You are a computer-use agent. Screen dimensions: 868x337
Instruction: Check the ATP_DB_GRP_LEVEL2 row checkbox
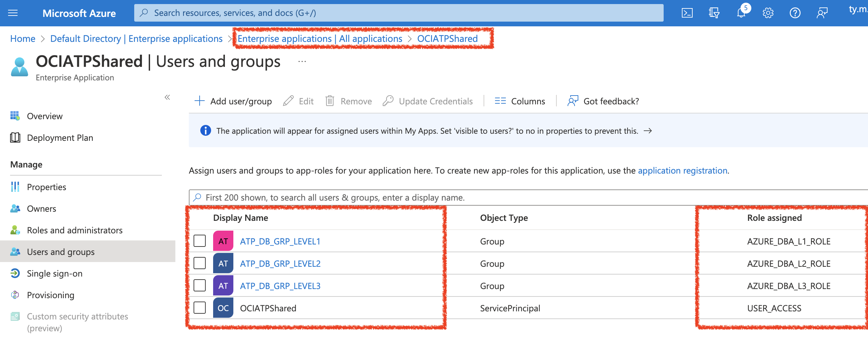pyautogui.click(x=200, y=263)
